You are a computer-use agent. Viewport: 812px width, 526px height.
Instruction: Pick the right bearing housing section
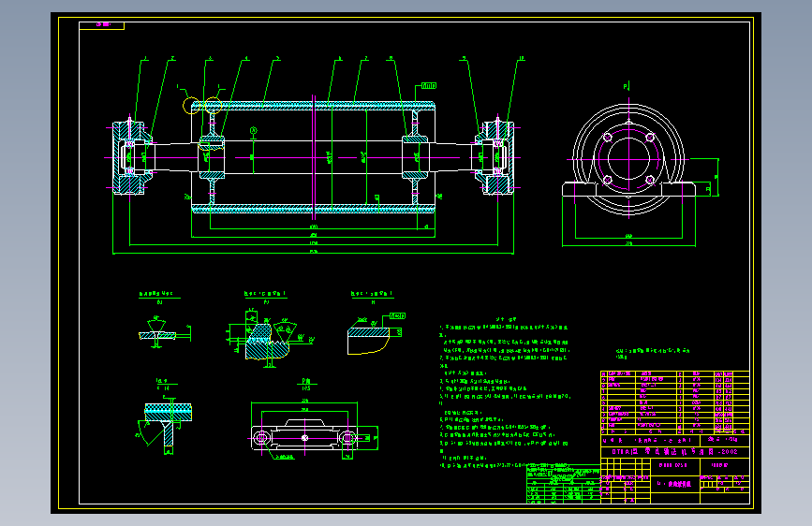point(494,157)
